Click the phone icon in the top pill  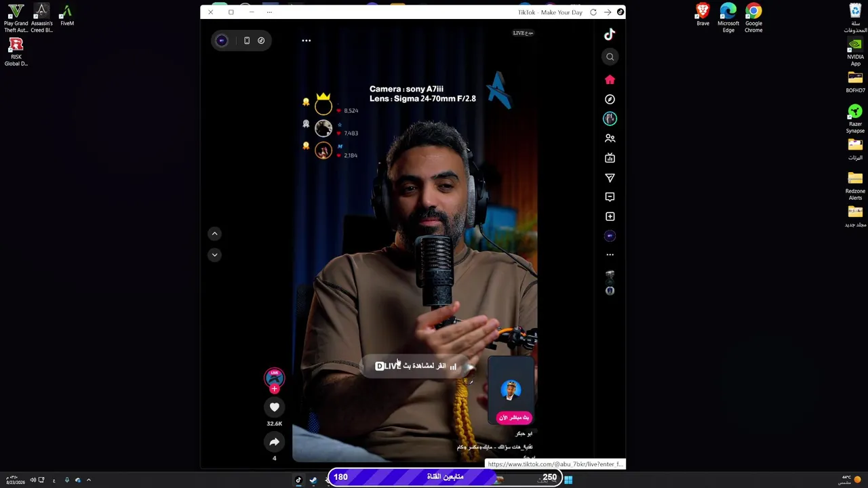point(247,41)
